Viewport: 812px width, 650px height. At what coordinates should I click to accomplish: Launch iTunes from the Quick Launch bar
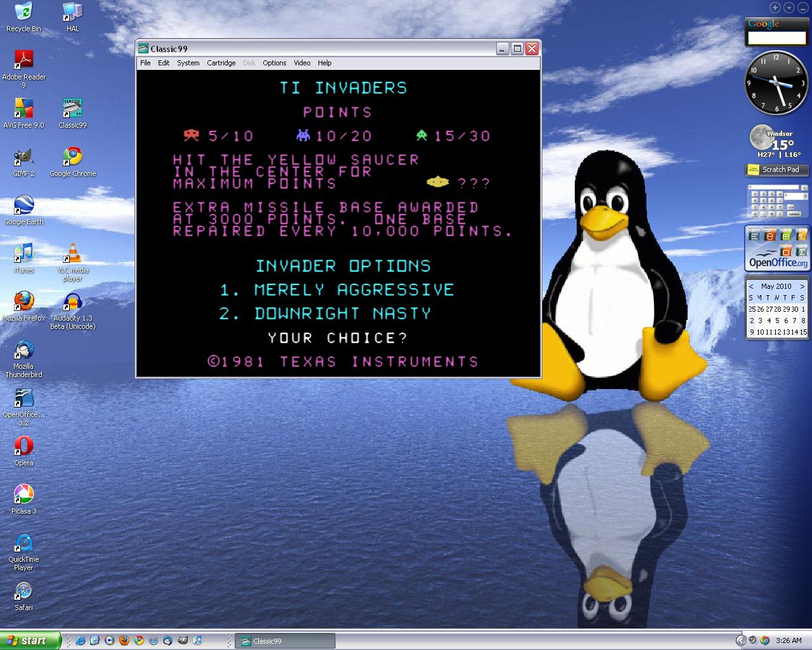coord(197,640)
